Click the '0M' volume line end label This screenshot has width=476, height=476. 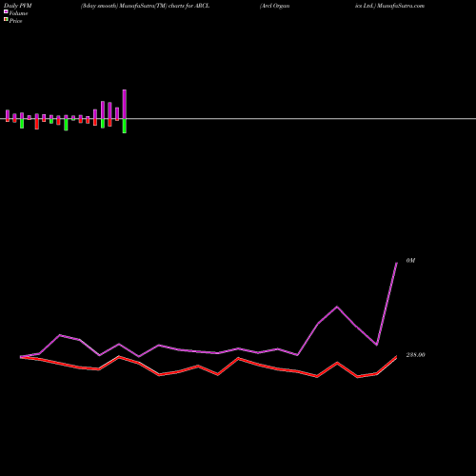410,261
